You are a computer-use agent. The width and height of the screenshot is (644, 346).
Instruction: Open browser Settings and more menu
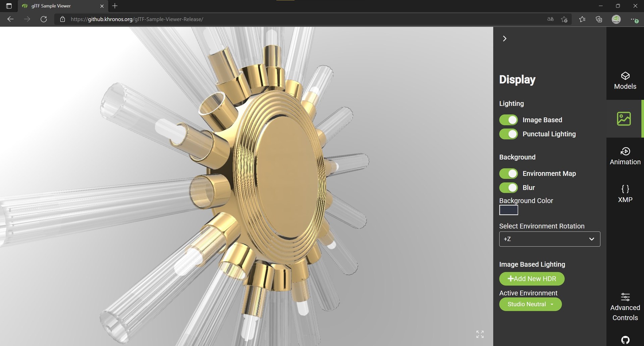634,19
